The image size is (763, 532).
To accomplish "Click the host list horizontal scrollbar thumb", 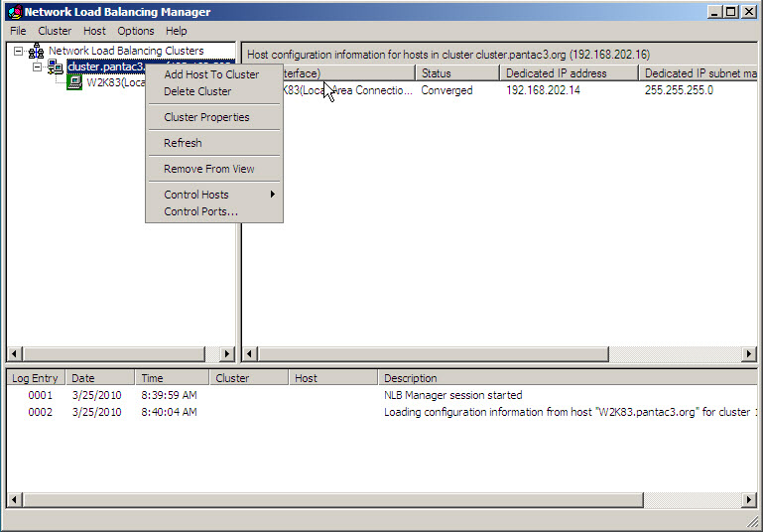I will (x=433, y=354).
